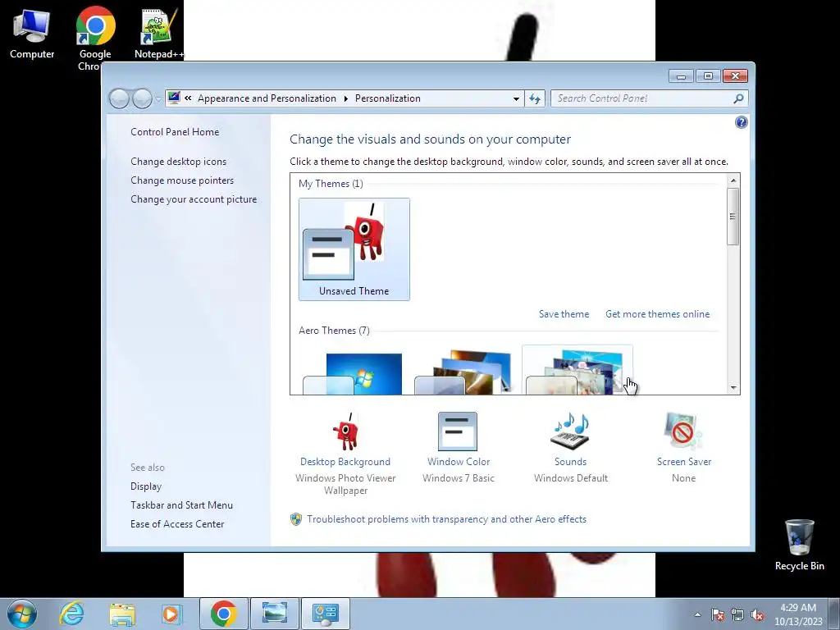Click the Control Panel address bar icon
This screenshot has width=840, height=630.
pos(174,98)
